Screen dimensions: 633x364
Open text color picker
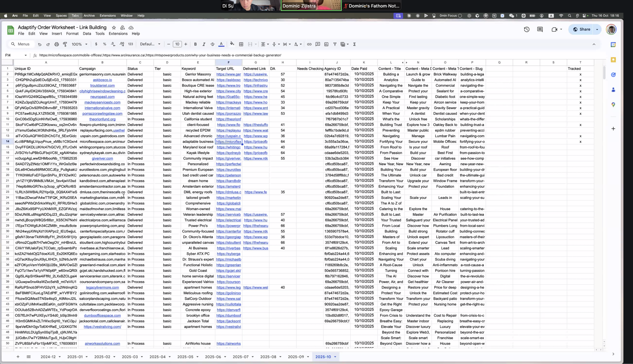point(221,44)
